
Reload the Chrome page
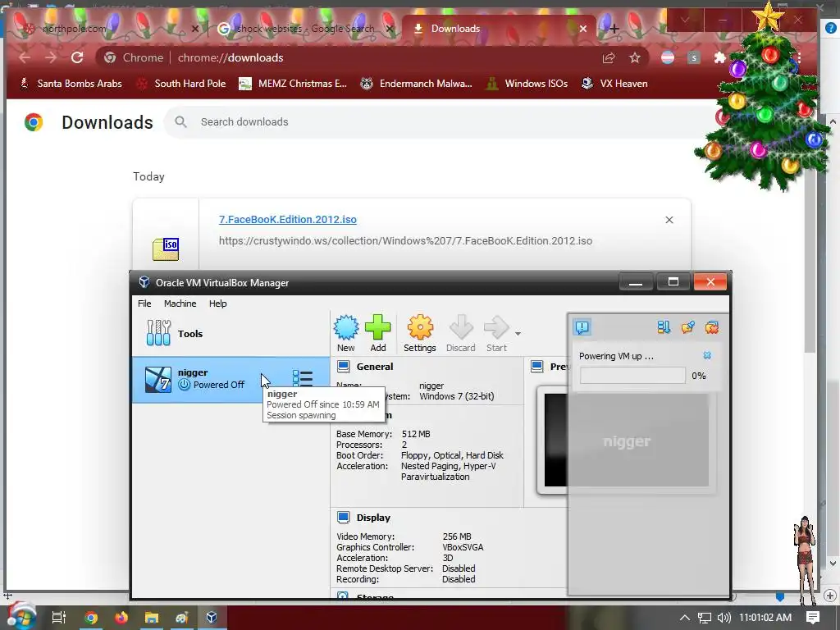77,57
